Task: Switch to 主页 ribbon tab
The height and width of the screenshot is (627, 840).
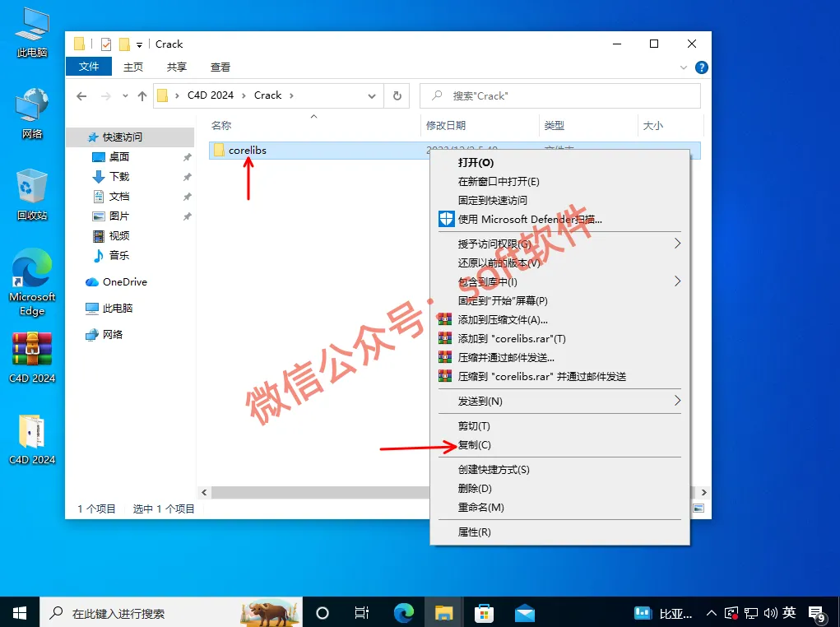Action: [x=132, y=67]
